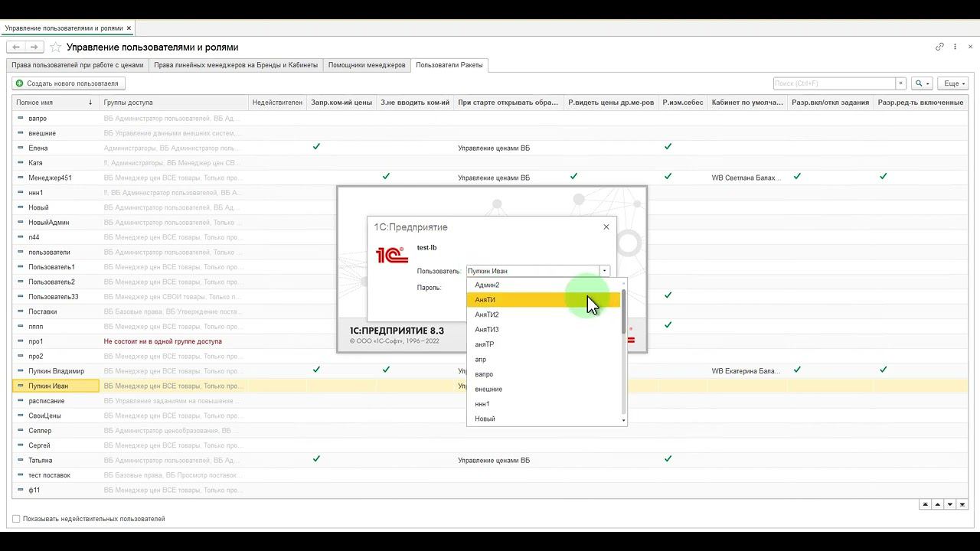Toggle З.не вводить ком-ий checkmark for Менеджер451

tap(386, 176)
